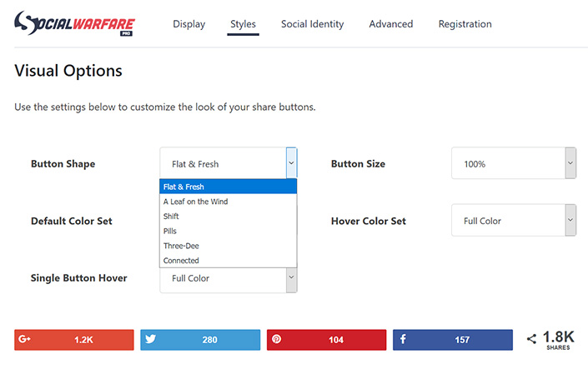Choose Connected button shape
The height and width of the screenshot is (369, 588).
pyautogui.click(x=228, y=261)
